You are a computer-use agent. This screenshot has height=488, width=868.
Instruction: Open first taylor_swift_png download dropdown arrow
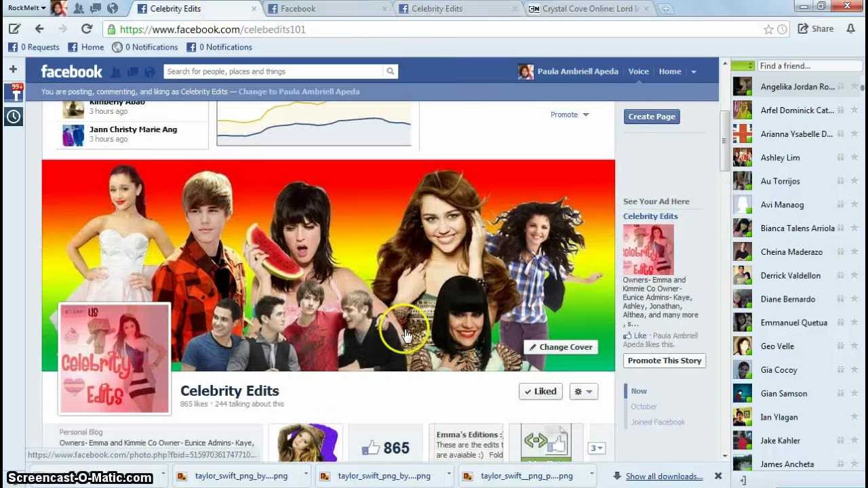(306, 474)
